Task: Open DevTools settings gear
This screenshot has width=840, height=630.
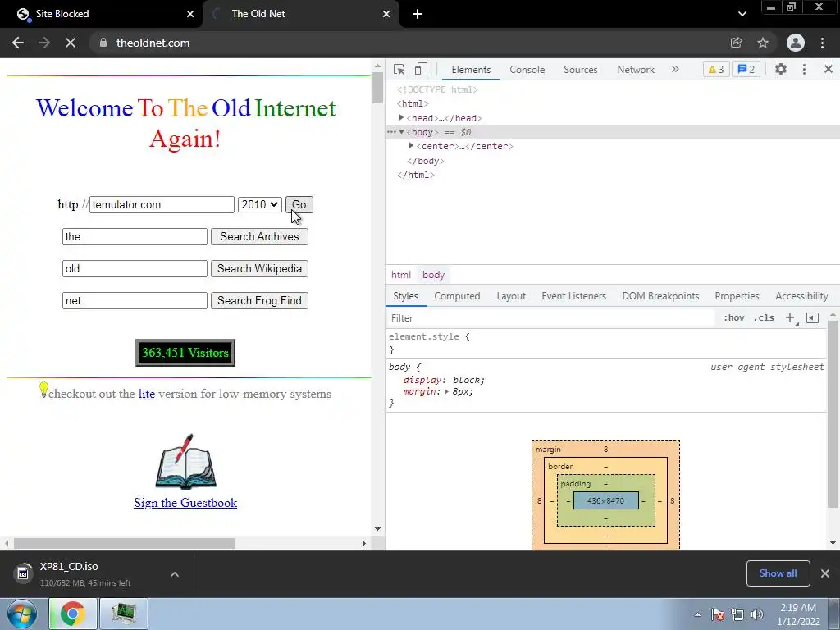Action: click(x=781, y=69)
